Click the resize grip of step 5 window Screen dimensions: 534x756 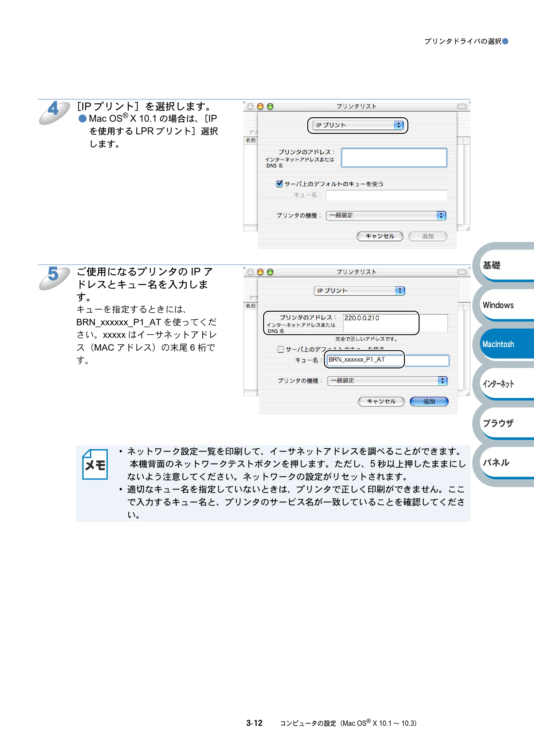point(468,394)
